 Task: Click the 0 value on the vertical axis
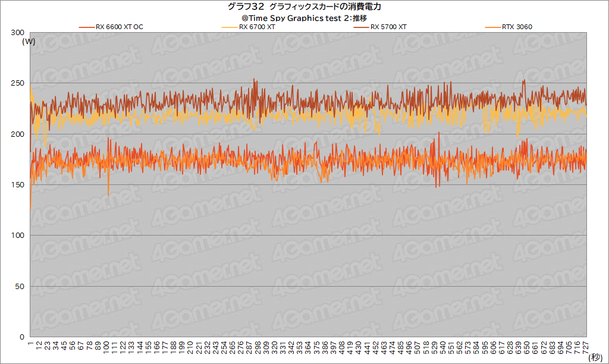point(22,337)
